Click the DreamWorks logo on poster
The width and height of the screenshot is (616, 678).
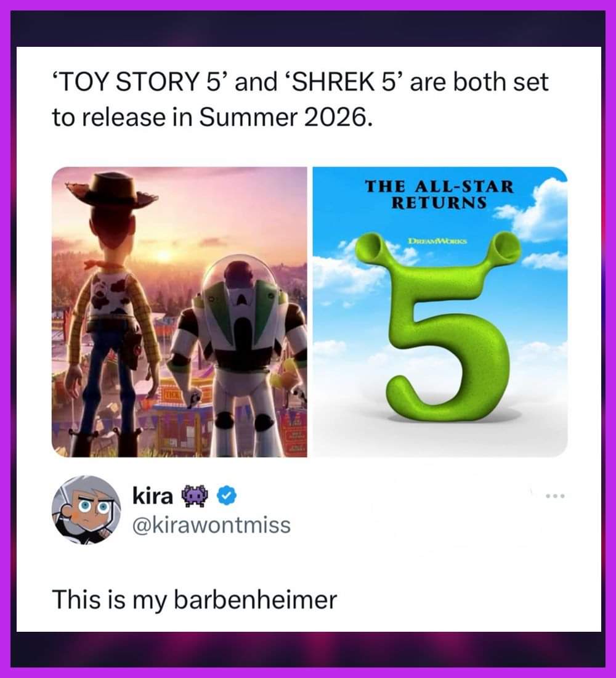[x=437, y=241]
